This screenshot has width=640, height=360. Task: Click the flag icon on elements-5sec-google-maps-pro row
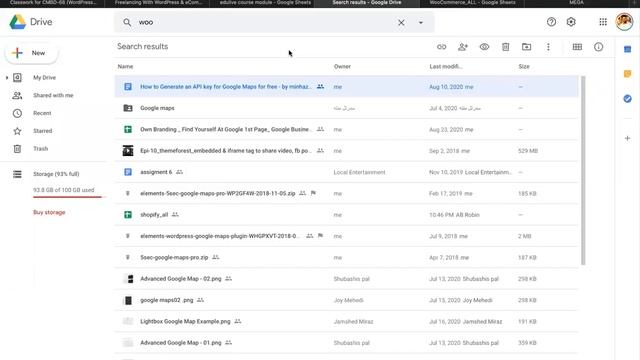[x=313, y=193]
